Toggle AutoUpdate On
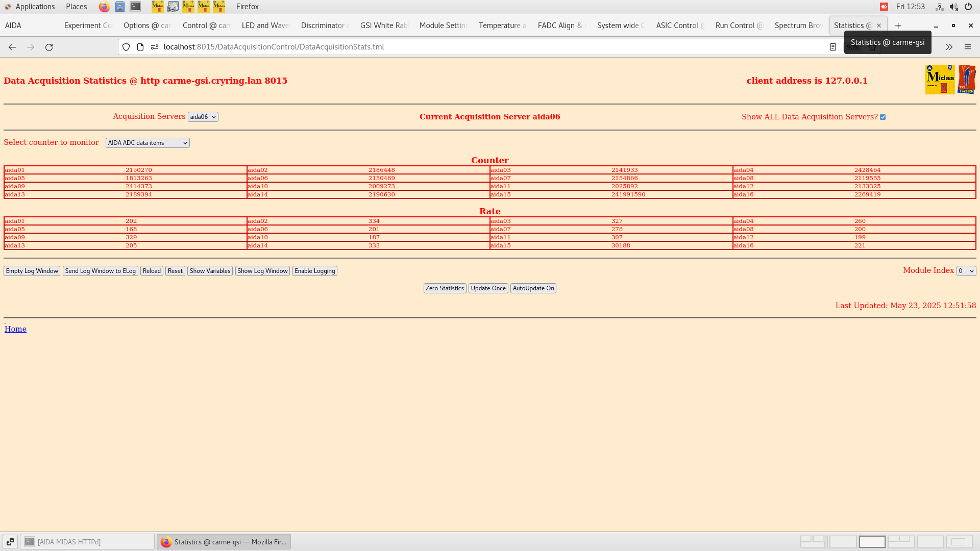This screenshot has height=551, width=980. 533,288
